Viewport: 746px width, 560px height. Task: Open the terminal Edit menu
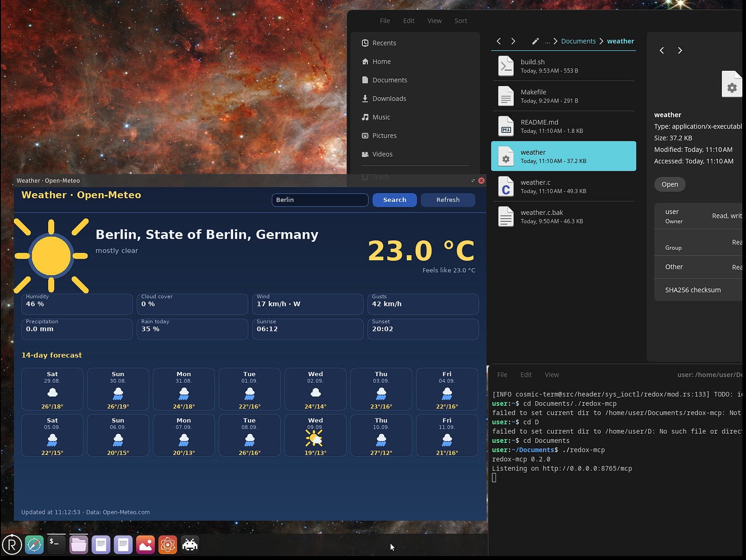point(526,375)
